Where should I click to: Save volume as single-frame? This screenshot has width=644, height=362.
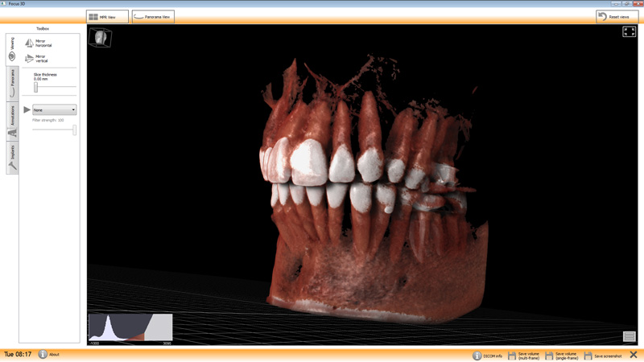tap(550, 355)
